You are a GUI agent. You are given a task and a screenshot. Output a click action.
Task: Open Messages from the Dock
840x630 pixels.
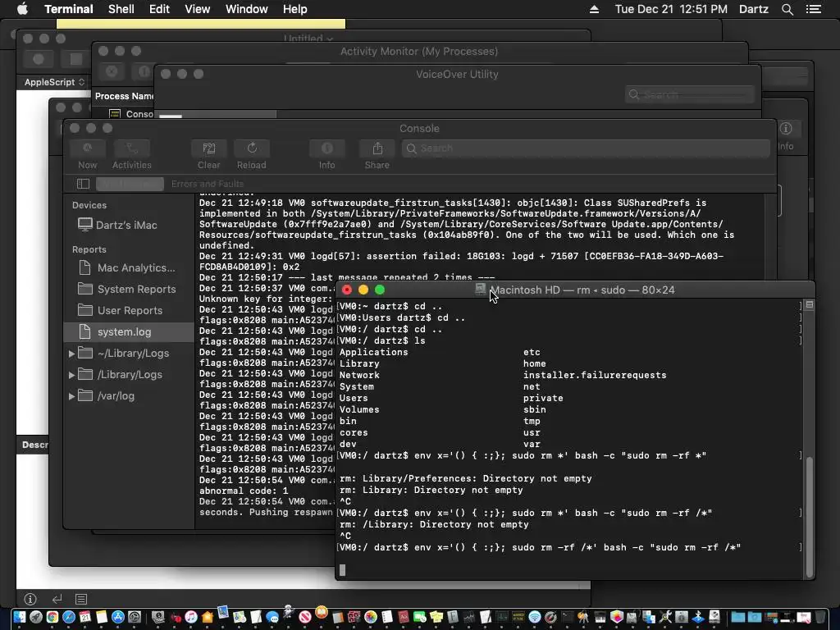pyautogui.click(x=272, y=617)
